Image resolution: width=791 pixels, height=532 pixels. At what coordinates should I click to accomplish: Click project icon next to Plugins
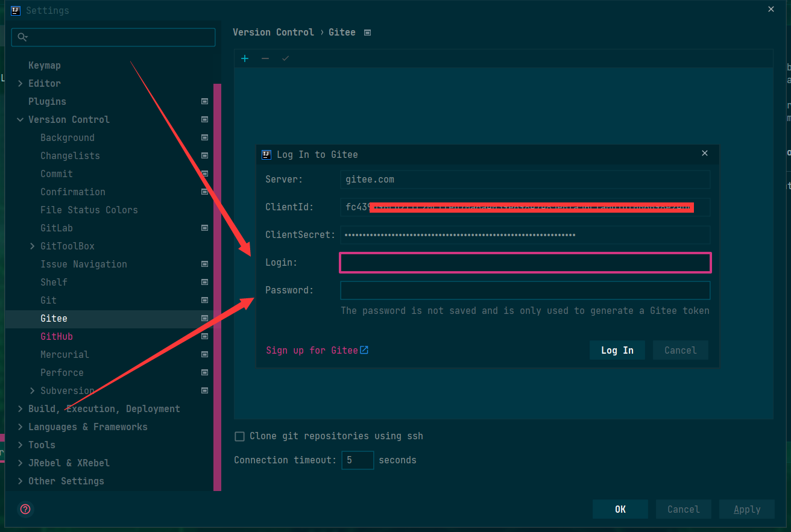pyautogui.click(x=205, y=101)
